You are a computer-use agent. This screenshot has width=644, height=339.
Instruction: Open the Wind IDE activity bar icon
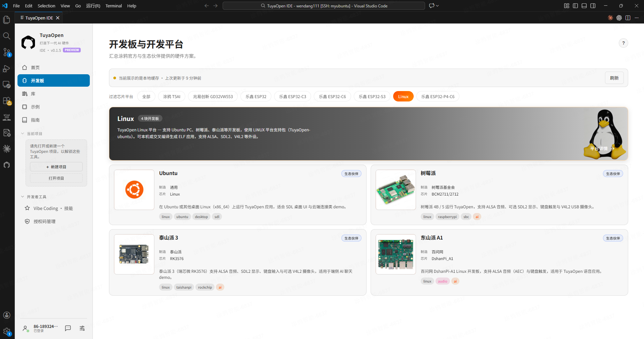pyautogui.click(x=7, y=117)
